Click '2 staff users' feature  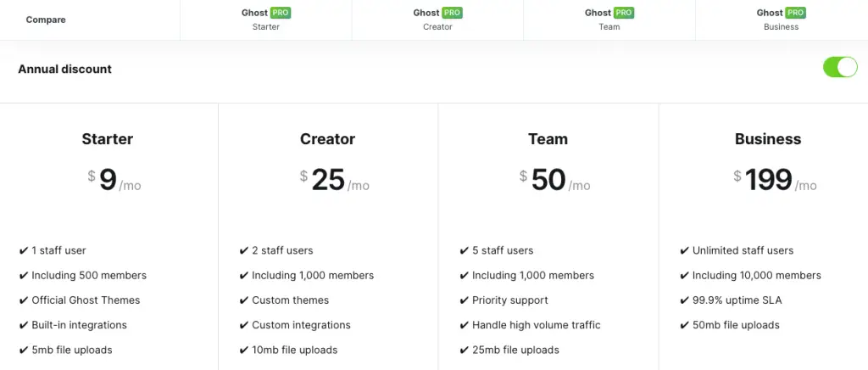(x=282, y=250)
